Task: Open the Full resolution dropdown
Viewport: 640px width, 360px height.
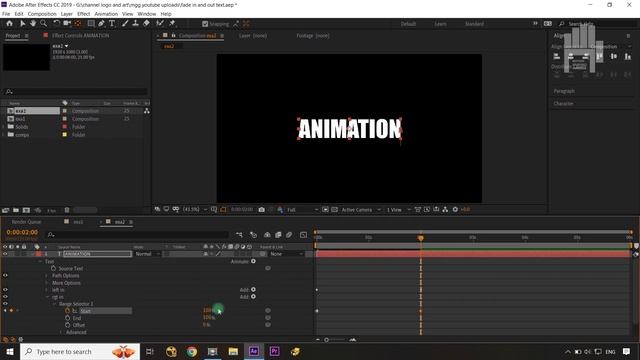Action: [302, 209]
